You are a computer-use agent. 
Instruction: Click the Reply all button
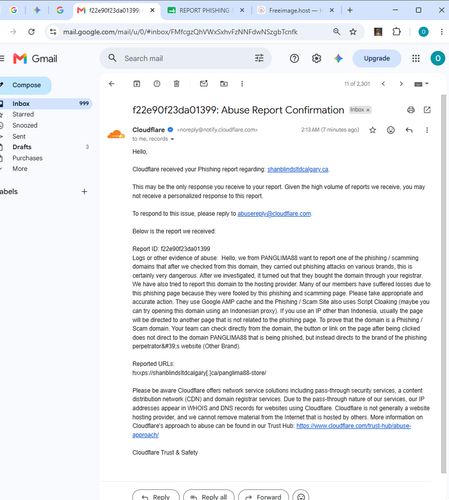(x=209, y=496)
